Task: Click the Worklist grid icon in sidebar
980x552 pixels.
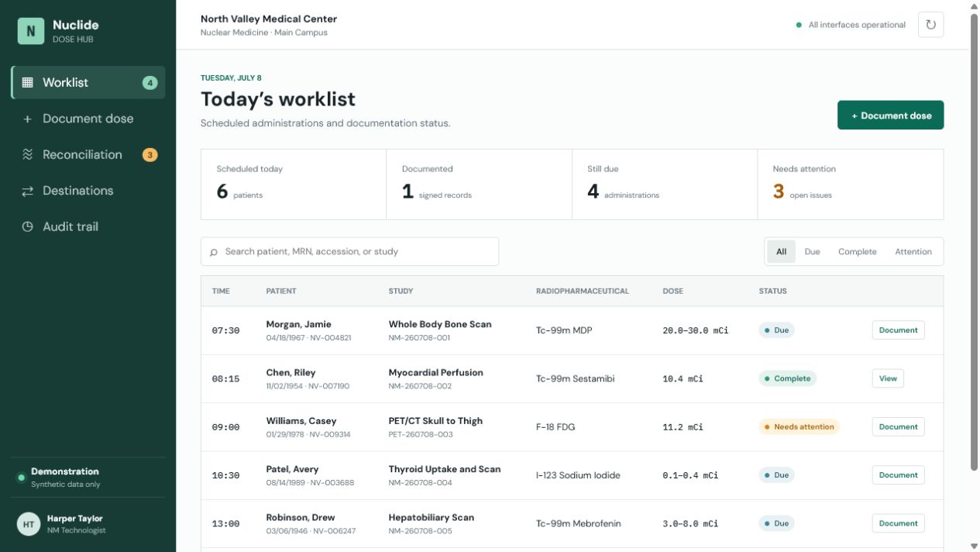Action: point(27,82)
